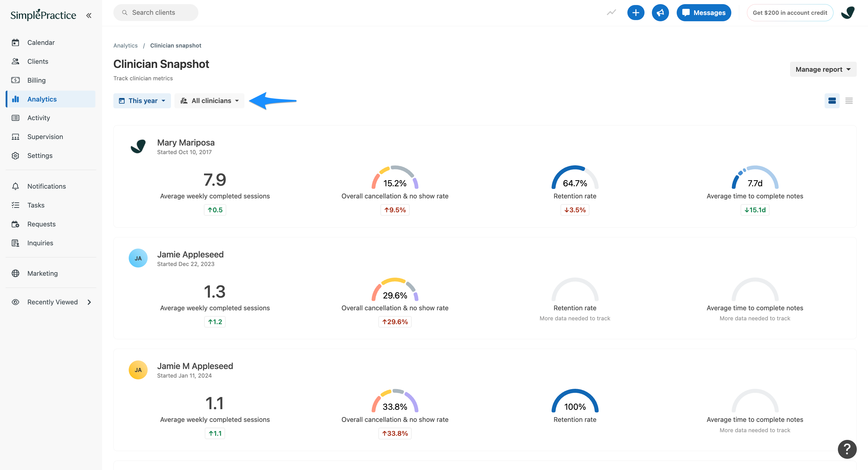Screen dimensions: 868x470
Task: Click the Clients people icon
Action: coord(15,61)
